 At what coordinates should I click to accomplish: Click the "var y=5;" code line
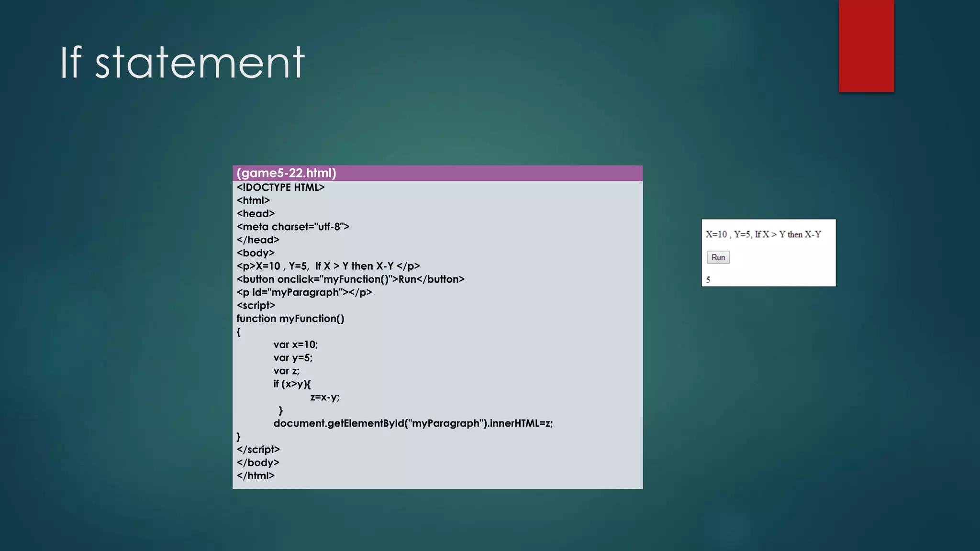(293, 358)
